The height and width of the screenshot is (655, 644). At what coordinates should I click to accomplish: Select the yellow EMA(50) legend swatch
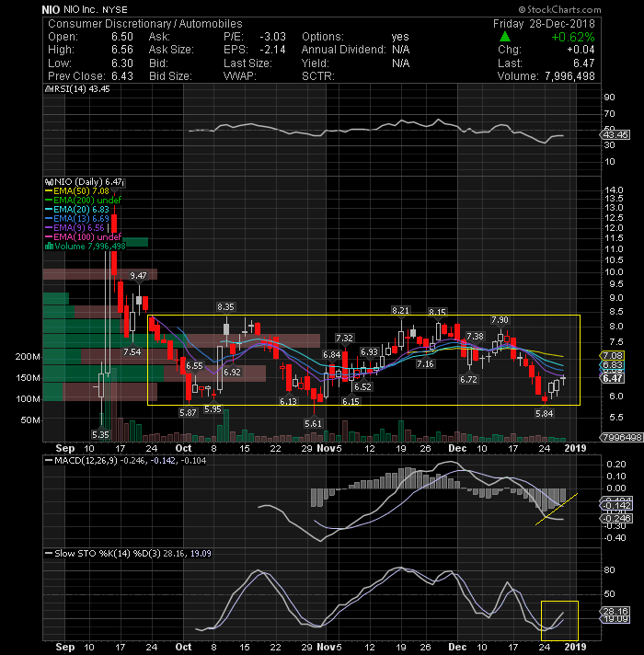49,191
